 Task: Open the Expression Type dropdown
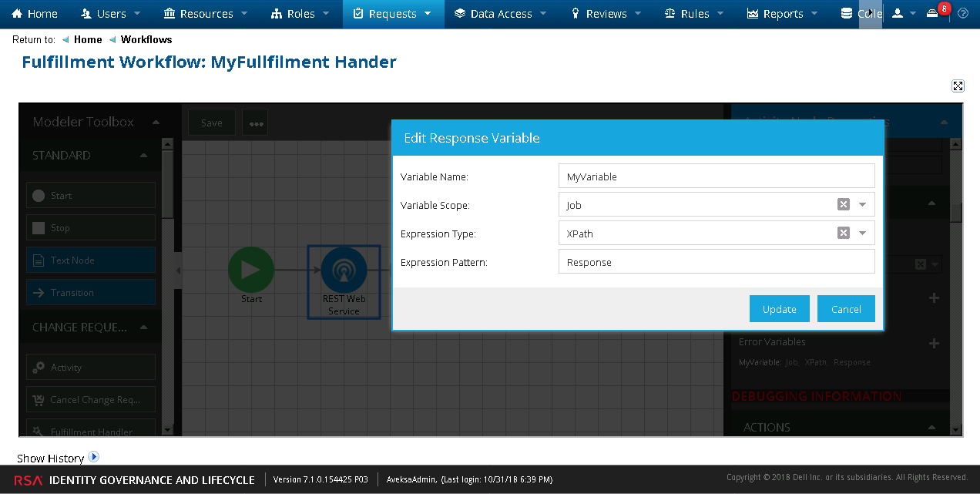click(862, 233)
